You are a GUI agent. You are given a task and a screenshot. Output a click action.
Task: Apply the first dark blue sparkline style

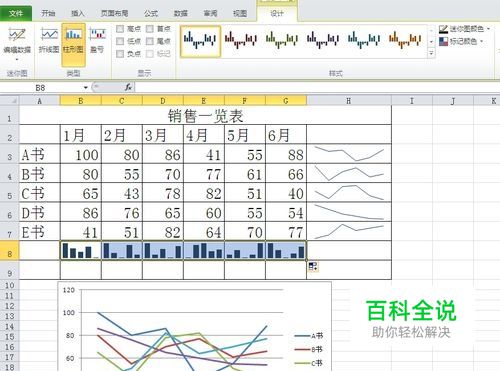200,41
